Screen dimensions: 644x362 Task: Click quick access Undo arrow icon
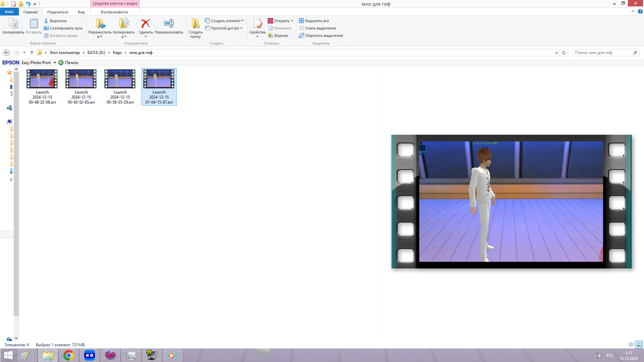click(28, 4)
